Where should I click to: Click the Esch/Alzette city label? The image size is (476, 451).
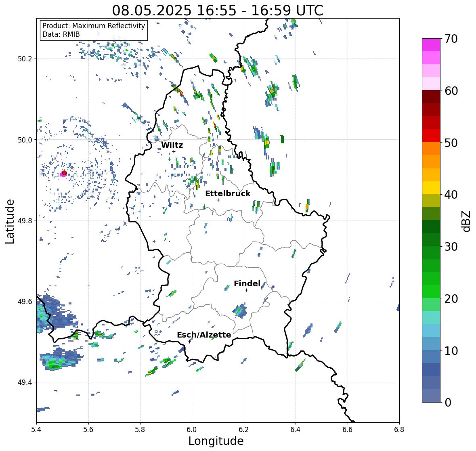204,335
